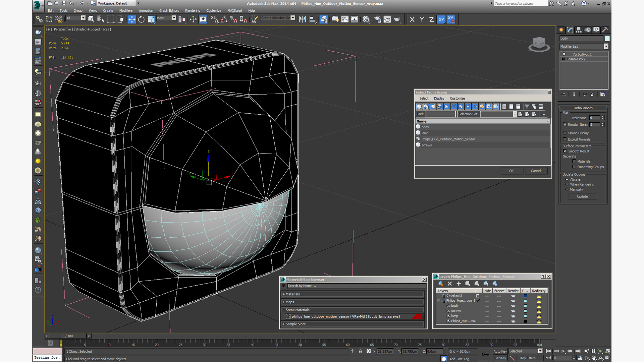Open the Curve Editor icon

click(345, 19)
